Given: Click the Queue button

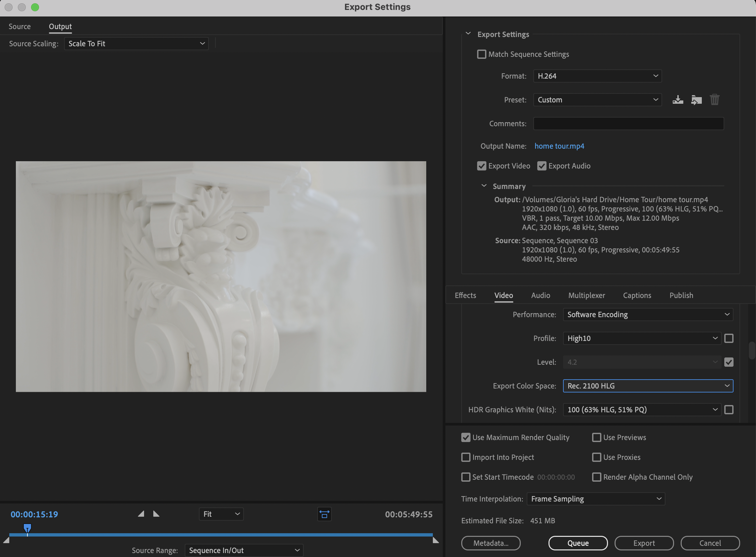Looking at the screenshot, I should point(577,543).
